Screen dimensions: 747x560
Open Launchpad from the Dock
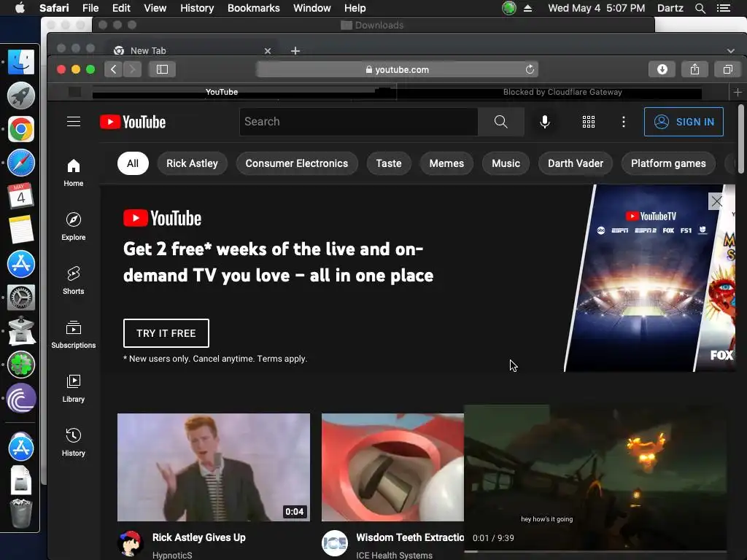click(x=21, y=96)
